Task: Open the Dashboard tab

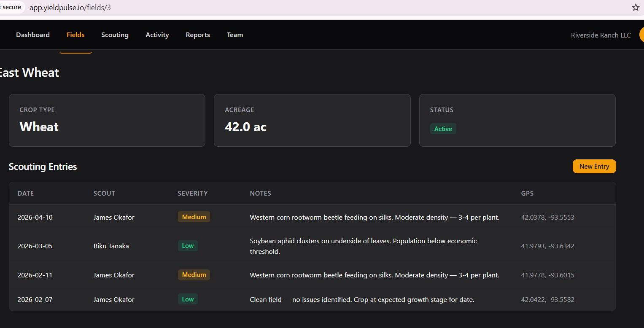Action: coord(33,35)
